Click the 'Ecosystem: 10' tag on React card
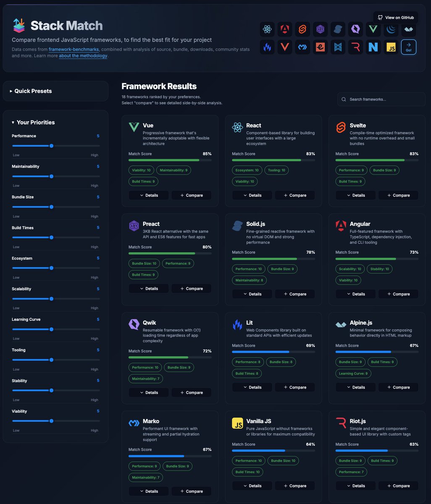The height and width of the screenshot is (504, 431). (247, 170)
